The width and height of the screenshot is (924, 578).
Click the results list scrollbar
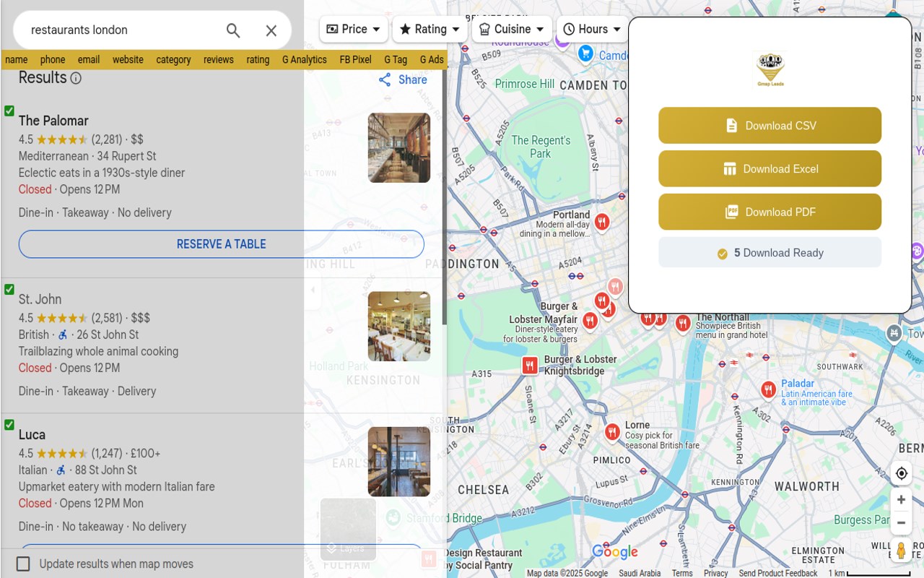coord(445,197)
